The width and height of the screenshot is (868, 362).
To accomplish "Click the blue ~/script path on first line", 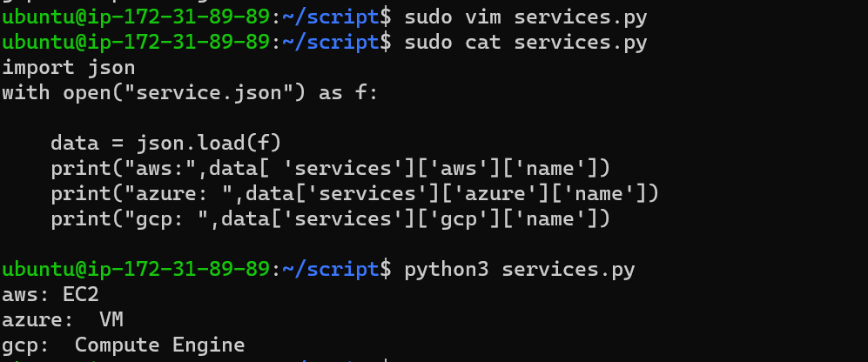I will 331,17.
